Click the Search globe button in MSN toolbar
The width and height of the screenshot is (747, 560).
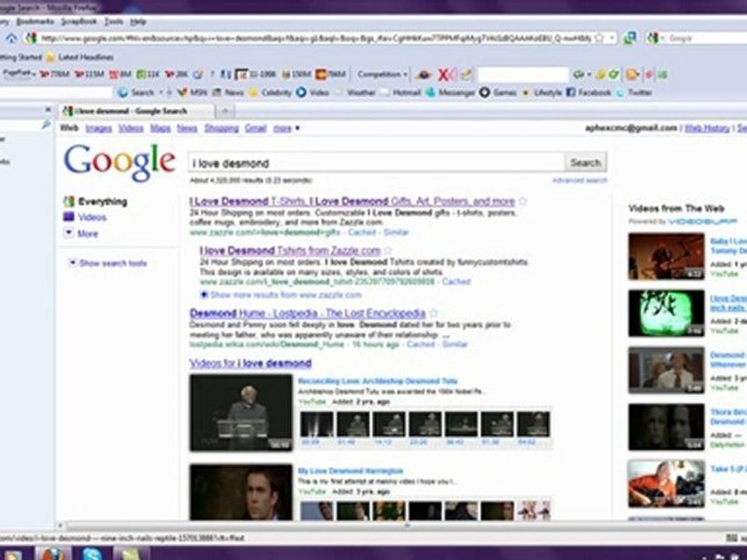point(136,93)
